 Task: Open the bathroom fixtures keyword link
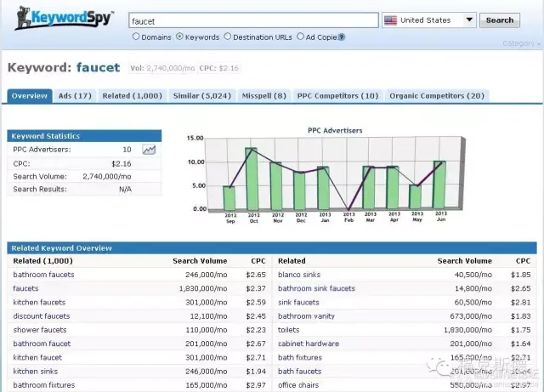coord(44,385)
